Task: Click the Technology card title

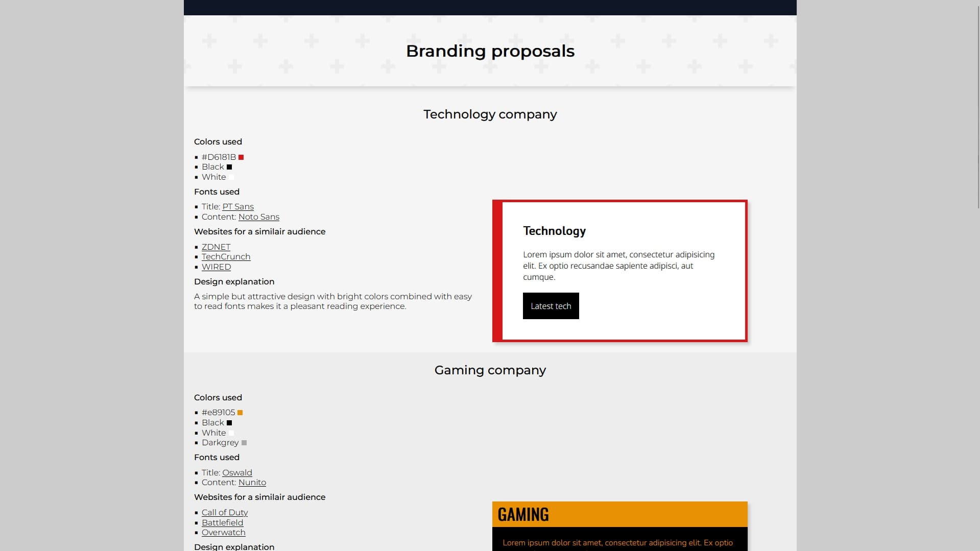Action: [x=554, y=231]
